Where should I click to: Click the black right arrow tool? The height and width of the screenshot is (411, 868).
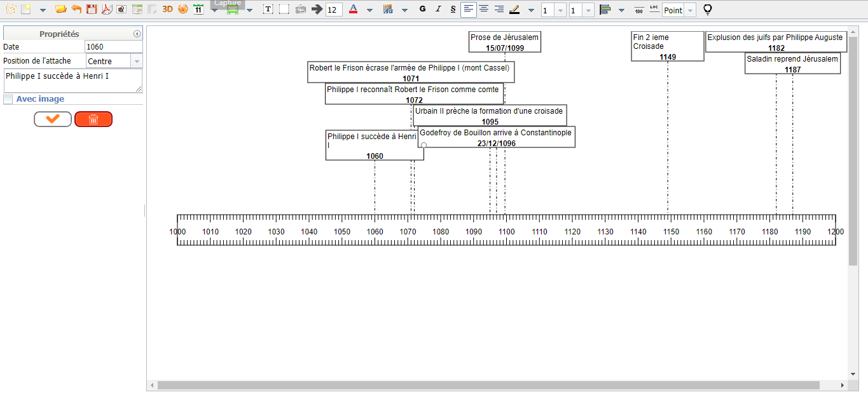click(x=317, y=10)
